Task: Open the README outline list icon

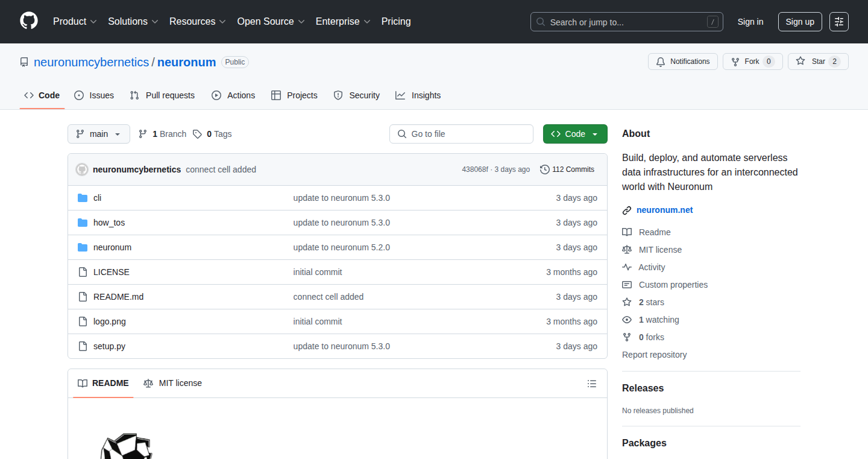Action: click(592, 384)
